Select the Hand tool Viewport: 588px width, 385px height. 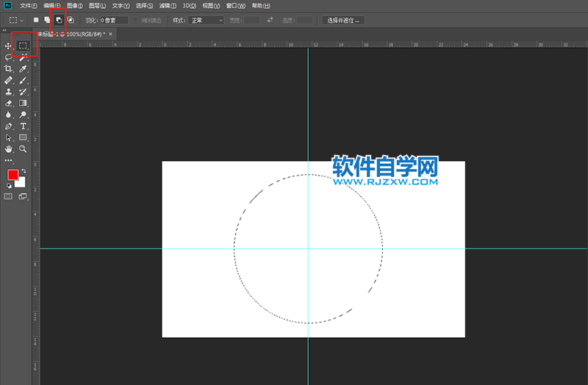pyautogui.click(x=9, y=149)
